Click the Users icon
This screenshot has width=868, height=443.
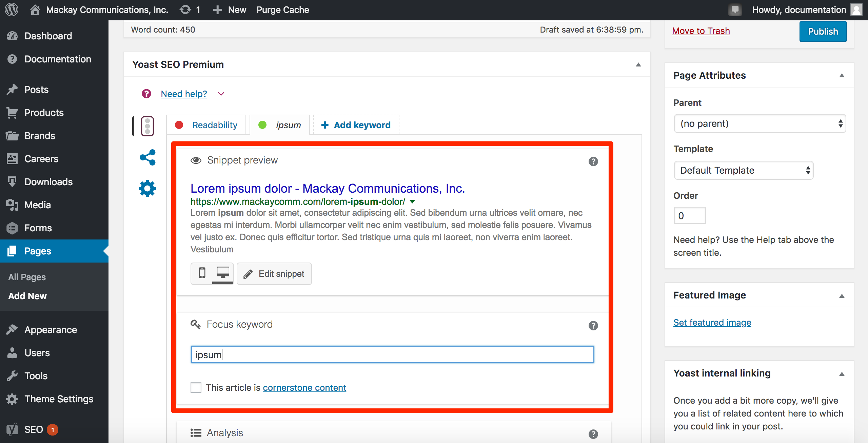click(x=12, y=353)
